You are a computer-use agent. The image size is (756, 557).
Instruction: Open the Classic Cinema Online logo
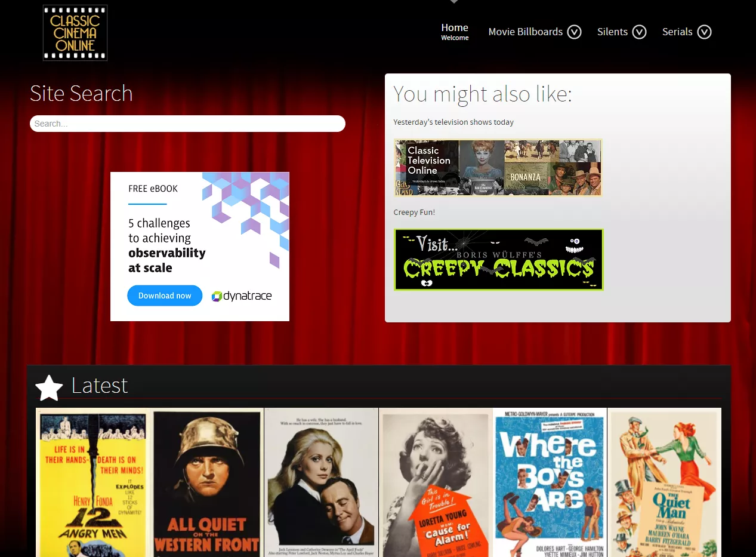click(x=75, y=33)
